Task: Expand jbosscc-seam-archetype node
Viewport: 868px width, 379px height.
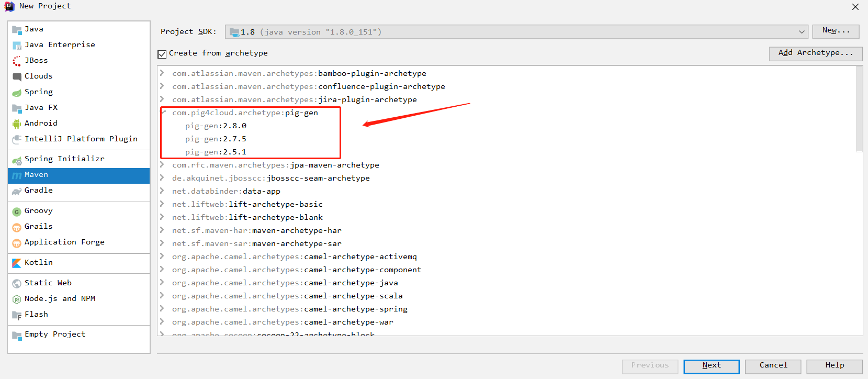Action: tap(162, 177)
